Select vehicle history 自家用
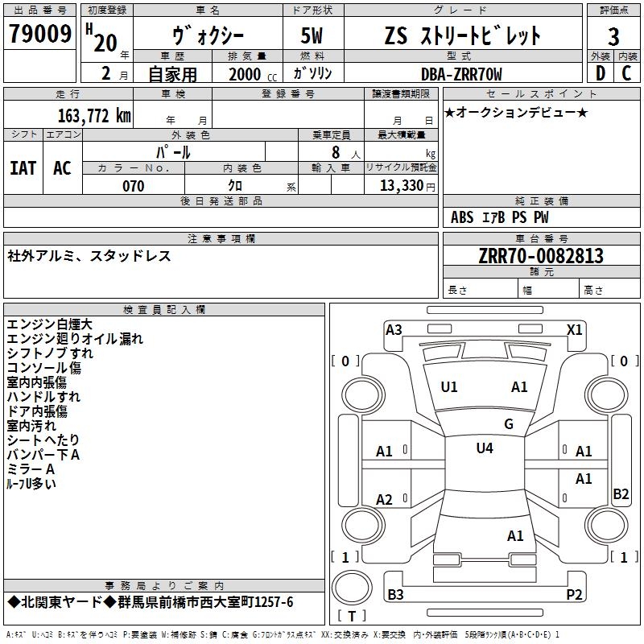Viewport: 644px width, 644px height. (172, 74)
